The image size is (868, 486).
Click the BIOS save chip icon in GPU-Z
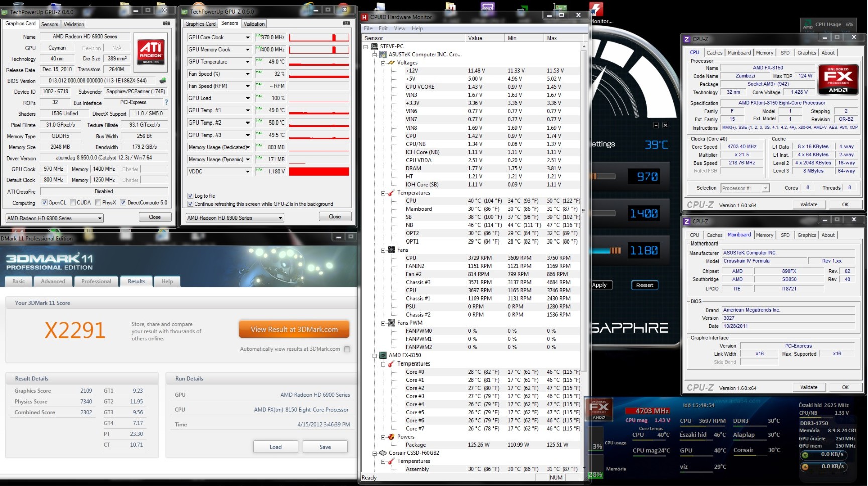click(x=163, y=80)
